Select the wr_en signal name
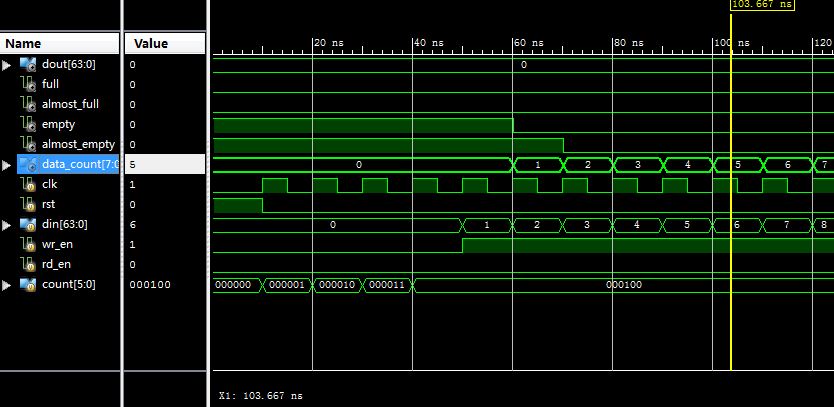 pyautogui.click(x=57, y=245)
